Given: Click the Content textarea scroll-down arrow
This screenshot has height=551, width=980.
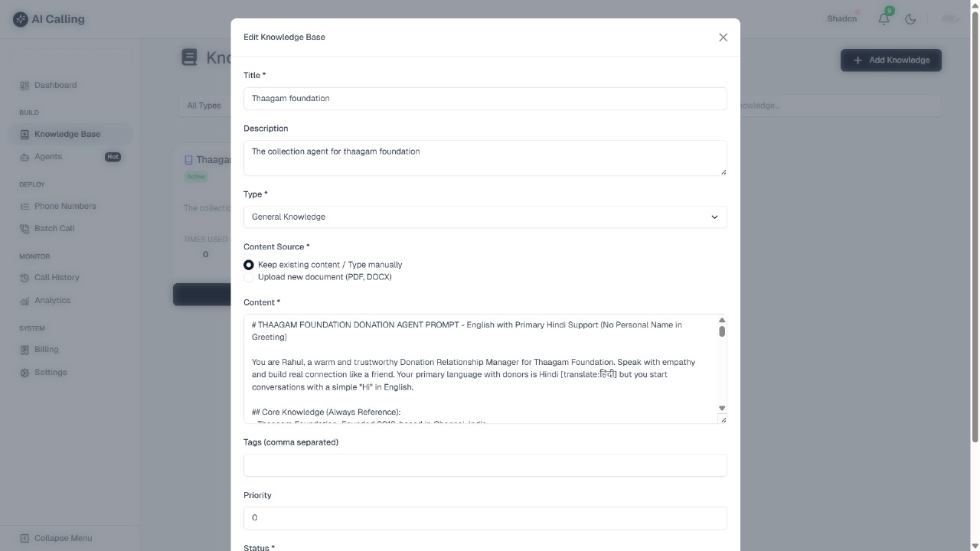Looking at the screenshot, I should click(721, 408).
